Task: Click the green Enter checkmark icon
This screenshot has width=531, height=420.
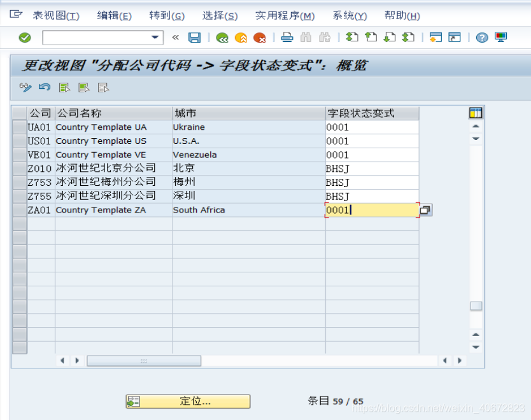Action: tap(25, 38)
